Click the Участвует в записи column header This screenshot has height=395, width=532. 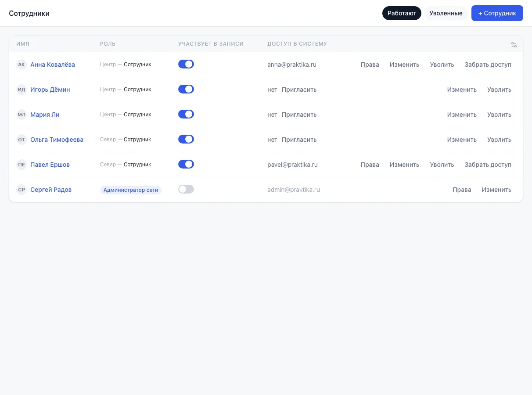(x=211, y=44)
